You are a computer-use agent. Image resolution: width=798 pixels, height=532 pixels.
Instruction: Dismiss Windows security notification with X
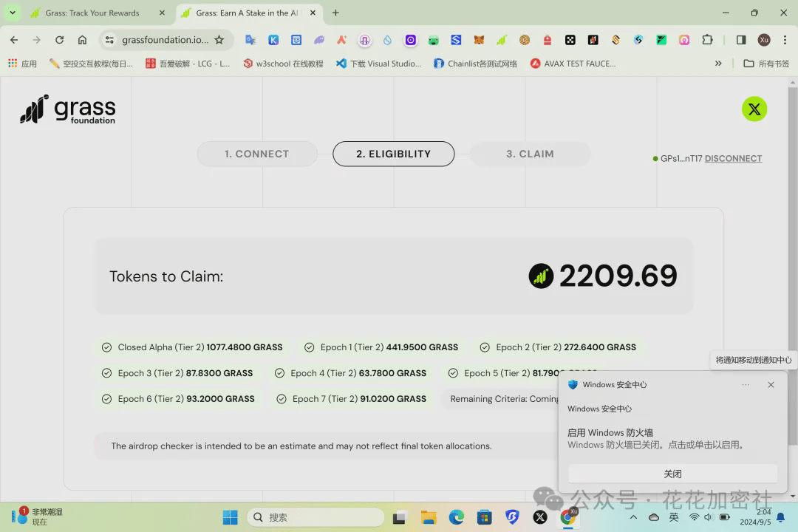[771, 385]
